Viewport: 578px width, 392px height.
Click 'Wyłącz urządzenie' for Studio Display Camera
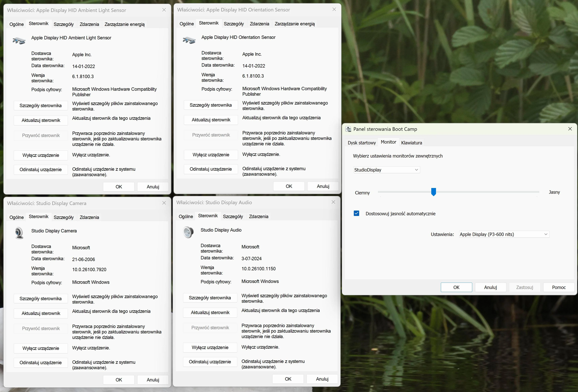click(41, 348)
